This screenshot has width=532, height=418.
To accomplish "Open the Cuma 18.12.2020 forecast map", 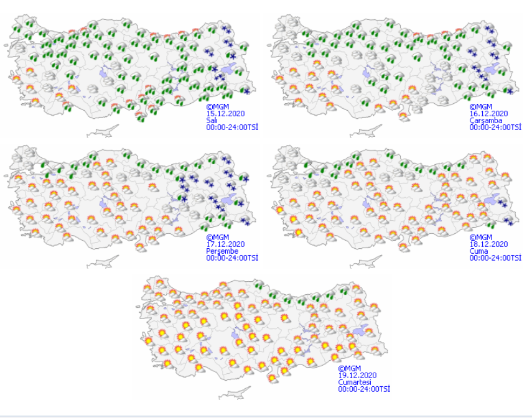I will (394, 206).
